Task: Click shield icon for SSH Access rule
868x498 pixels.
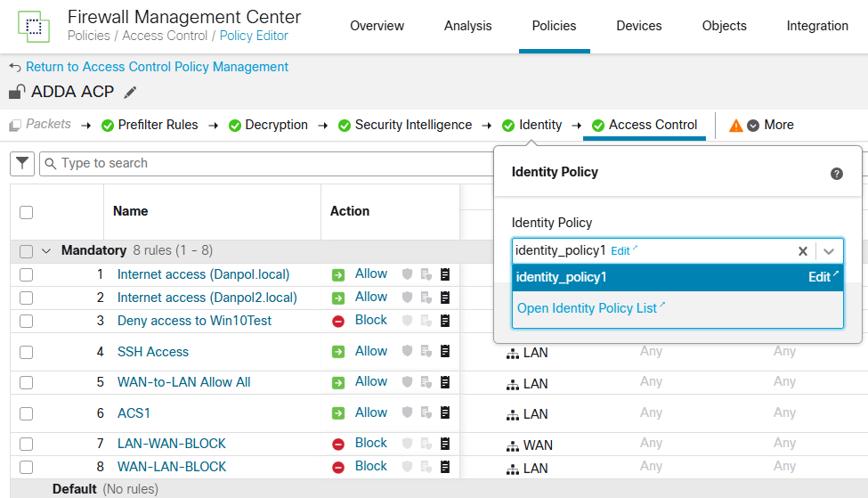Action: (408, 351)
